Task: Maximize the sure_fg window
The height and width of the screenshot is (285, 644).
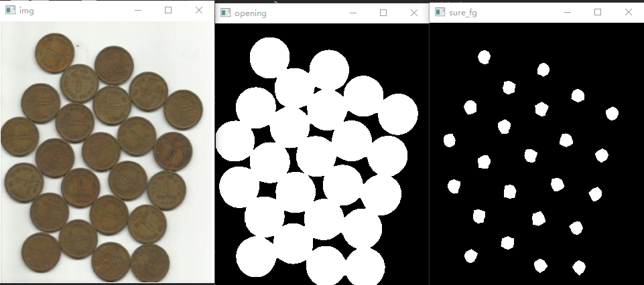Action: [x=598, y=12]
